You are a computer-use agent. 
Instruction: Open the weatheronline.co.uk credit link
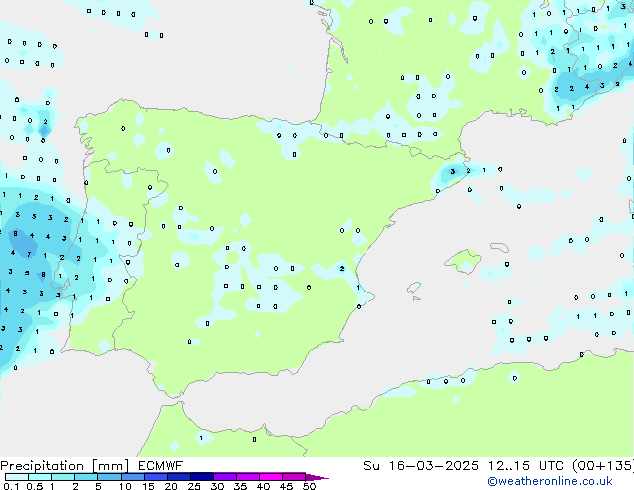[550, 481]
